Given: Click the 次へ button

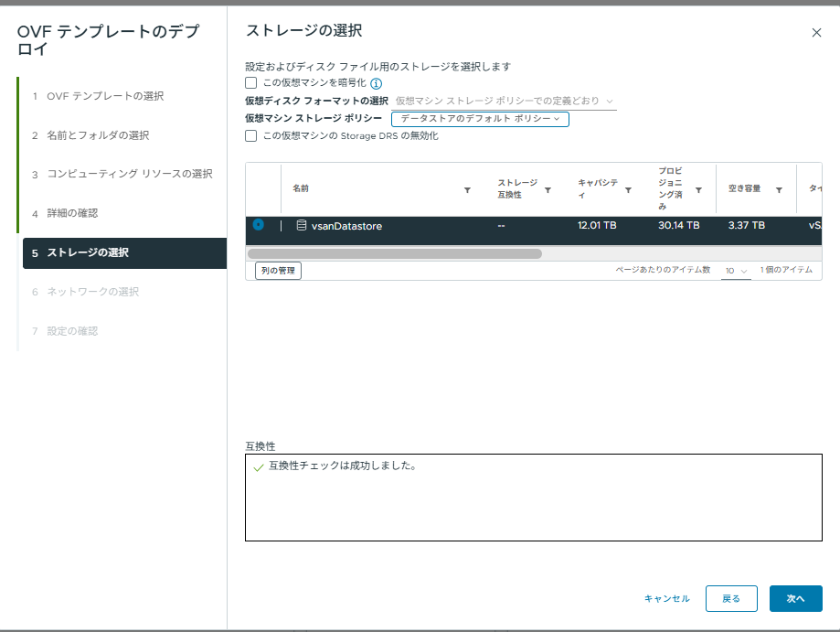Looking at the screenshot, I should 795,599.
